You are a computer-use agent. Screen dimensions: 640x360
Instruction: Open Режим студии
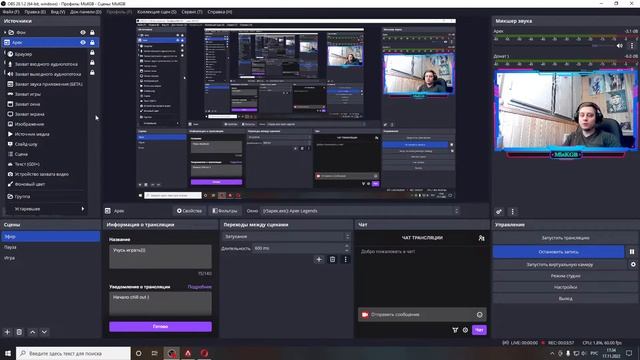click(x=565, y=276)
